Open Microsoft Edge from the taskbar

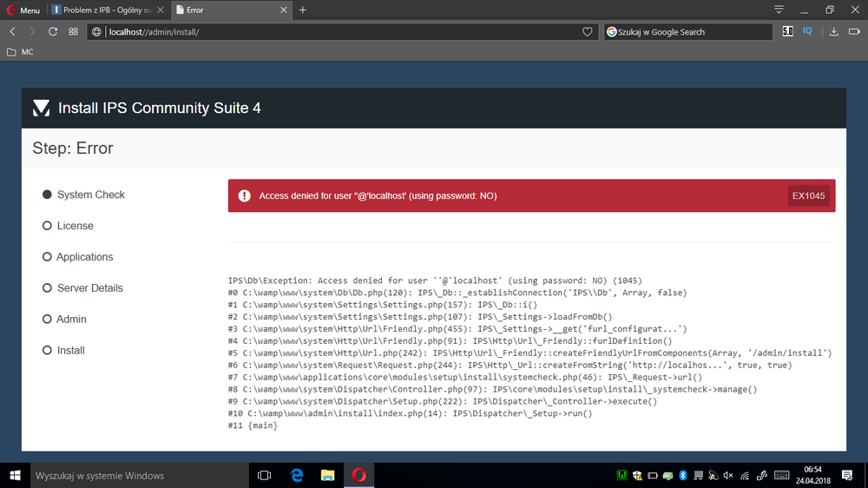pos(296,475)
